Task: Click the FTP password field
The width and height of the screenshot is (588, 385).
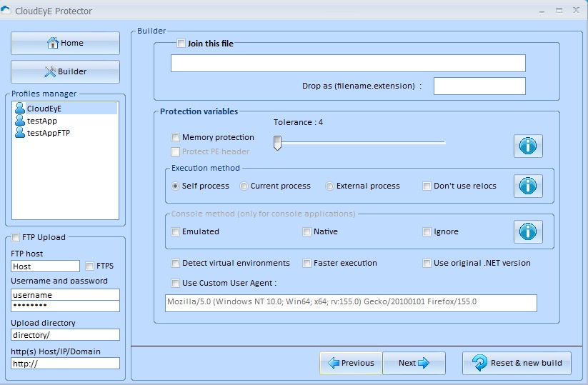Action: 65,306
